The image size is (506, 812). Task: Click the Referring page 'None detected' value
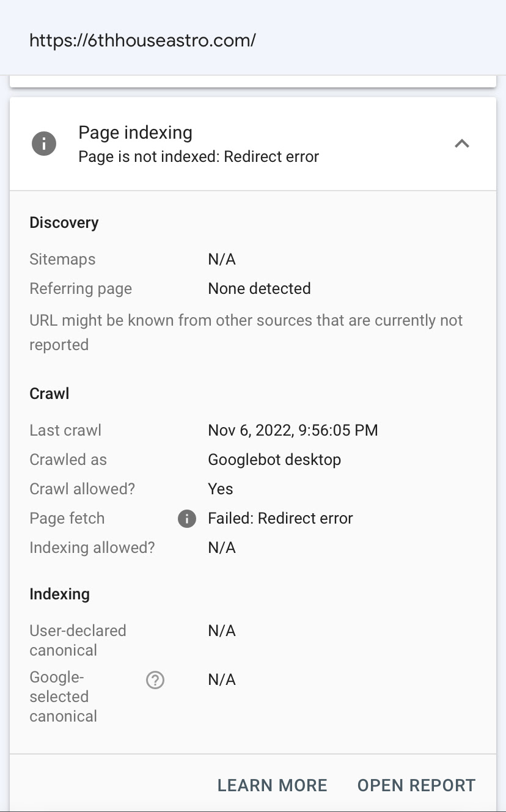click(259, 288)
